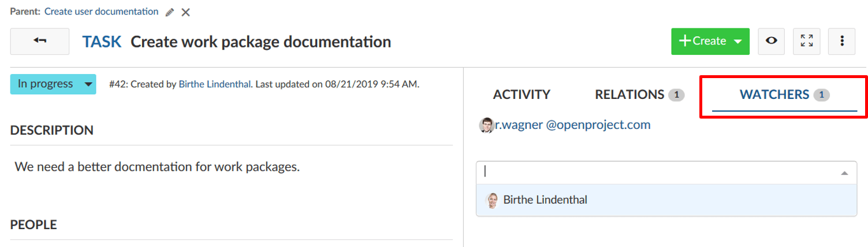Click the back arrow button
Viewport: 868px width, 247px height.
[40, 41]
